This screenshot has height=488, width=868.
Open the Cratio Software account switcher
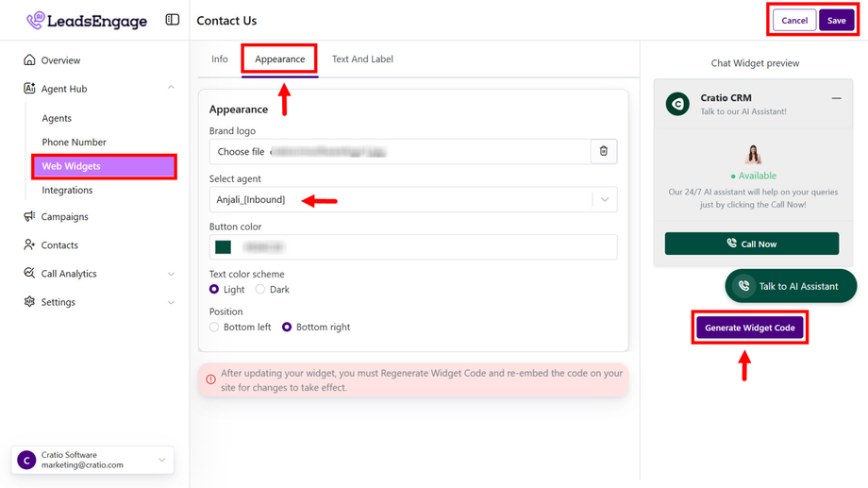92,460
